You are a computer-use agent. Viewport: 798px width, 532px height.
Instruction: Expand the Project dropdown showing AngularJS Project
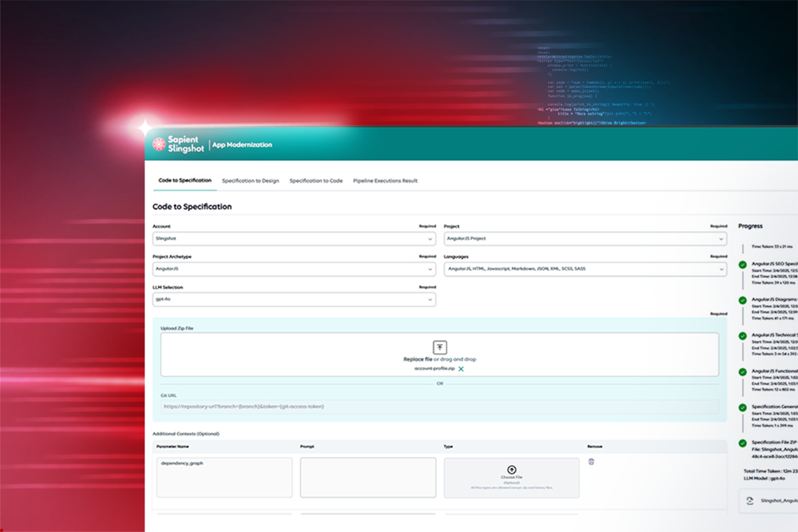(585, 239)
